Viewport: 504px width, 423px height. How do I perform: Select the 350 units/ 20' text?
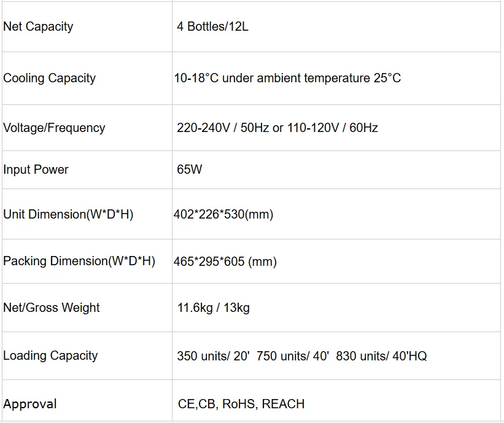tap(213, 357)
